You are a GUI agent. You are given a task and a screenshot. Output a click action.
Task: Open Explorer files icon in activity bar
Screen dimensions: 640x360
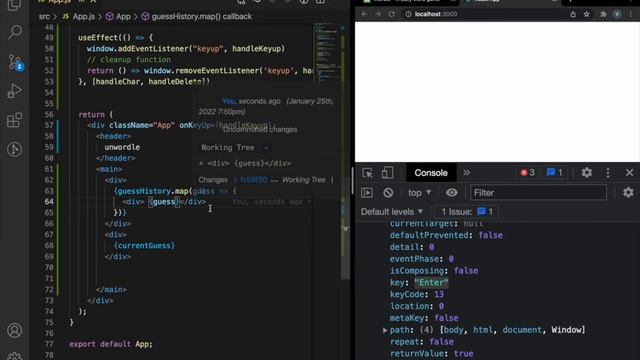tap(15, 5)
